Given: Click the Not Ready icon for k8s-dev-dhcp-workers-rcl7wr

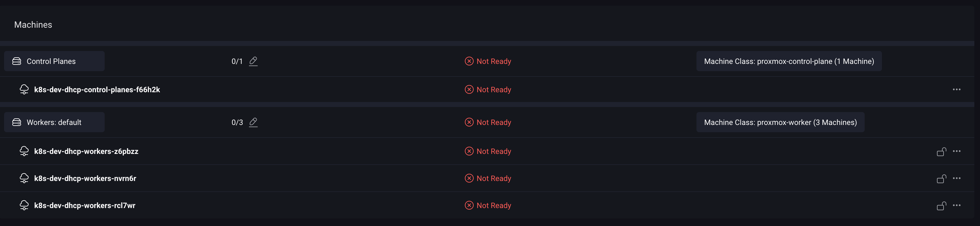Looking at the screenshot, I should [x=469, y=205].
